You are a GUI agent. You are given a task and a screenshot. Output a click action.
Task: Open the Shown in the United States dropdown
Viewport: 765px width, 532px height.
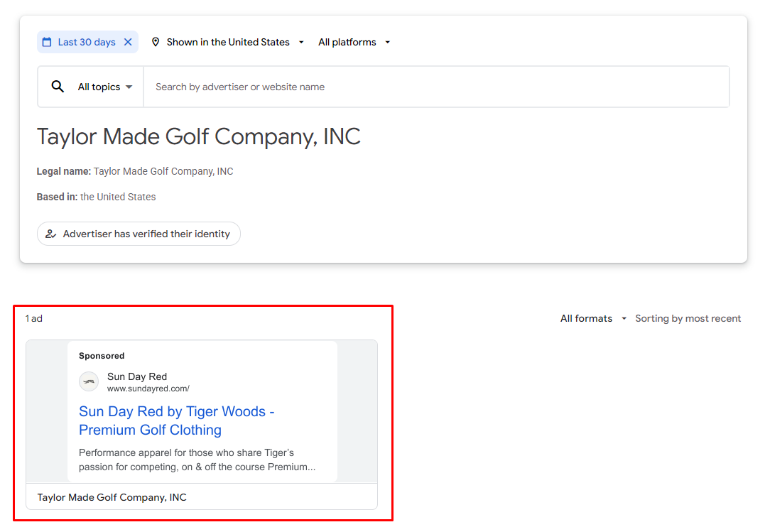(x=228, y=43)
